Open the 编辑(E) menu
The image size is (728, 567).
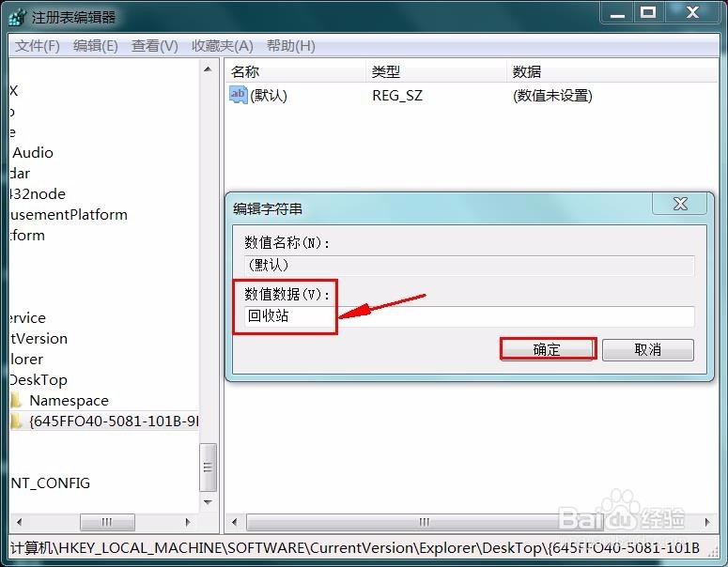95,46
